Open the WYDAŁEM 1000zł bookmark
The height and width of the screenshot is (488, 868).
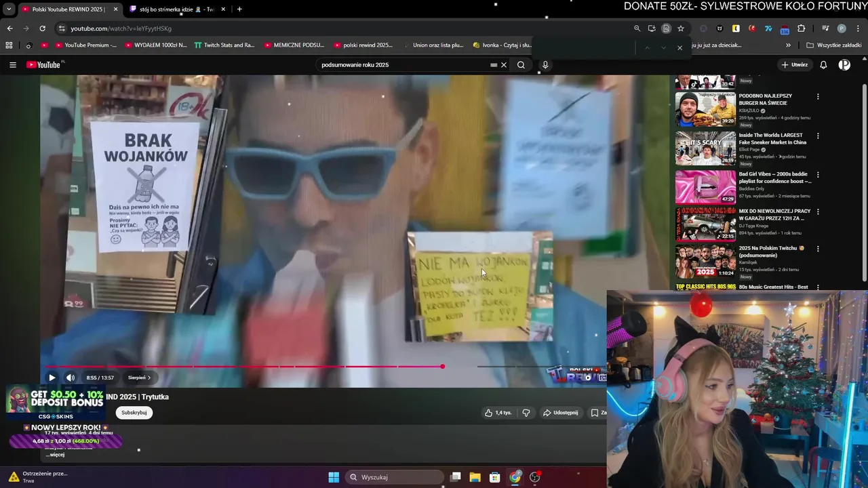coord(155,45)
